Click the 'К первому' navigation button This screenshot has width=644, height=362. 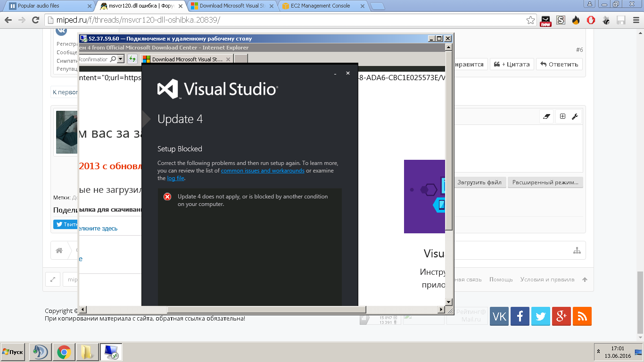[65, 92]
